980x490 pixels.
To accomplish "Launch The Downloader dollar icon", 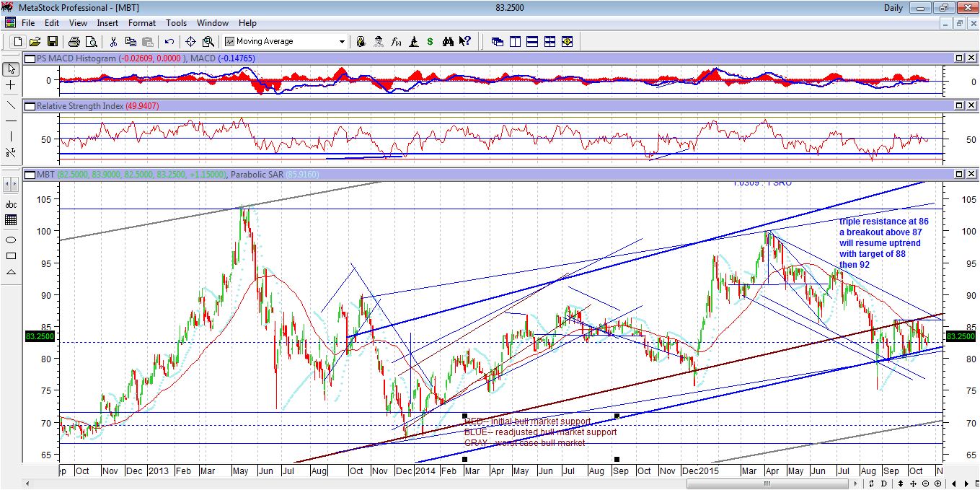I will tap(431, 41).
